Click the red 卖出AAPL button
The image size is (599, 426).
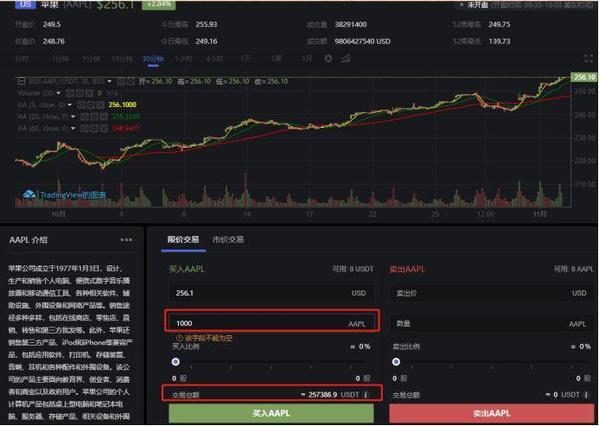(x=492, y=413)
